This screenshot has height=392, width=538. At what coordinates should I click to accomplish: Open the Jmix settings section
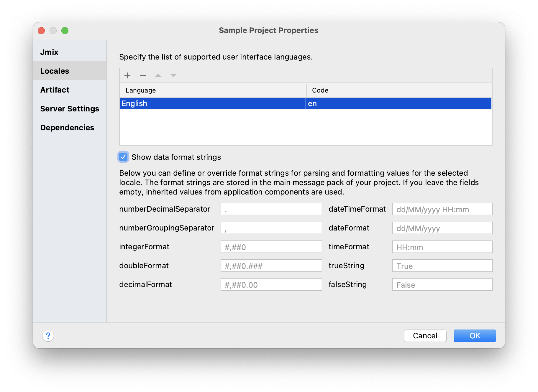(x=70, y=52)
